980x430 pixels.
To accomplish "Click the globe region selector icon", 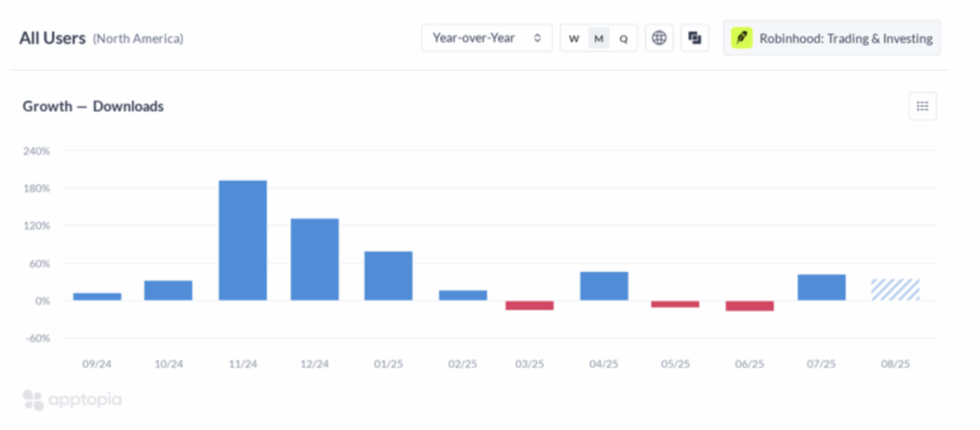I will click(659, 38).
